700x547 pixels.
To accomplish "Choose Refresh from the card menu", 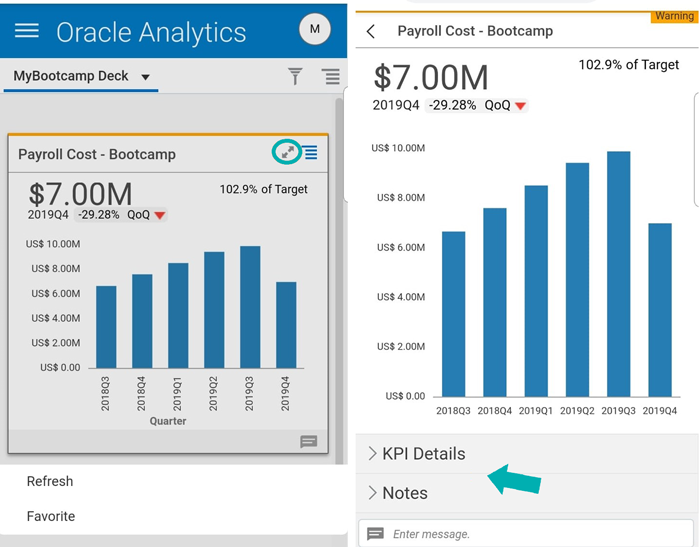I will pos(50,481).
